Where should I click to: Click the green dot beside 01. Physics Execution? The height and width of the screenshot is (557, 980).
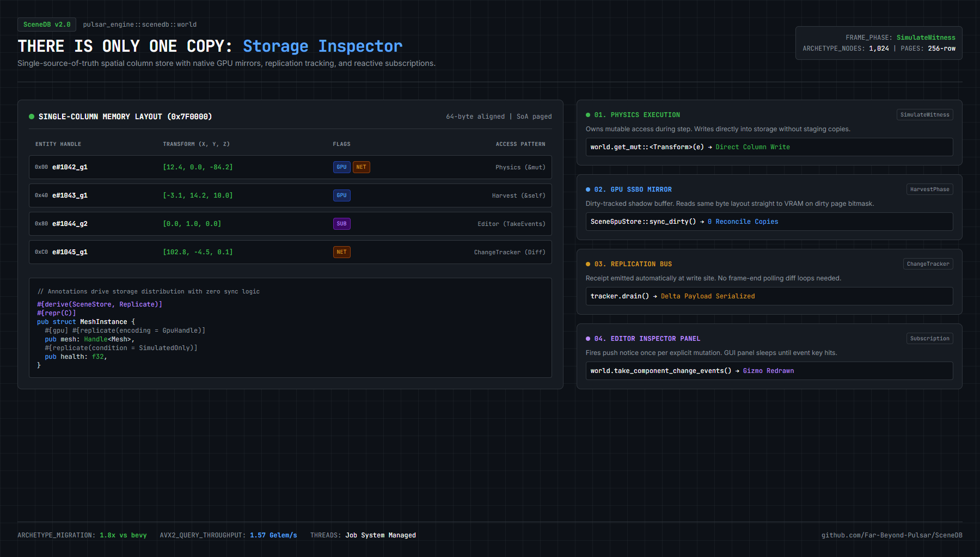pos(588,115)
